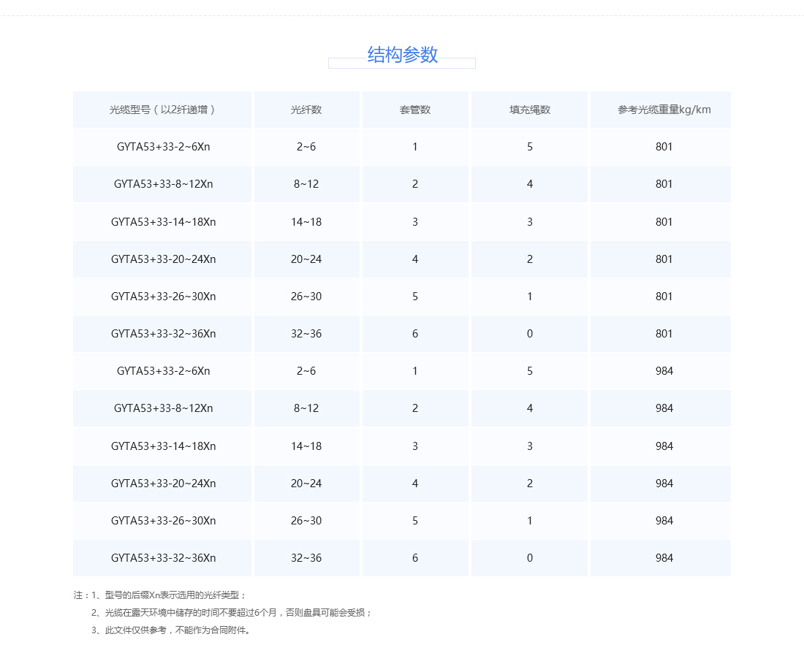Viewport: 804px width, 672px height.
Task: Click GYTA53+33-14~18Xn in the 984 weight row
Action: pyautogui.click(x=164, y=446)
